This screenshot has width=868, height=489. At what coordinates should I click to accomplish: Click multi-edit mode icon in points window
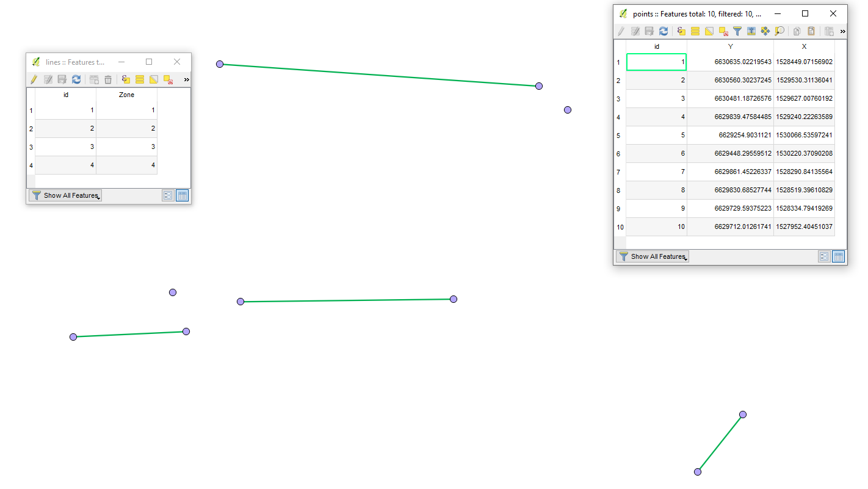(635, 31)
